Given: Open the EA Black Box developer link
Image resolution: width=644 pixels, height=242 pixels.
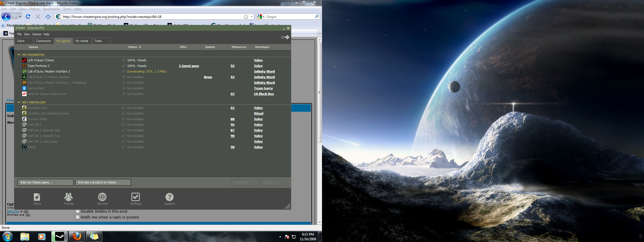Looking at the screenshot, I should coord(264,94).
